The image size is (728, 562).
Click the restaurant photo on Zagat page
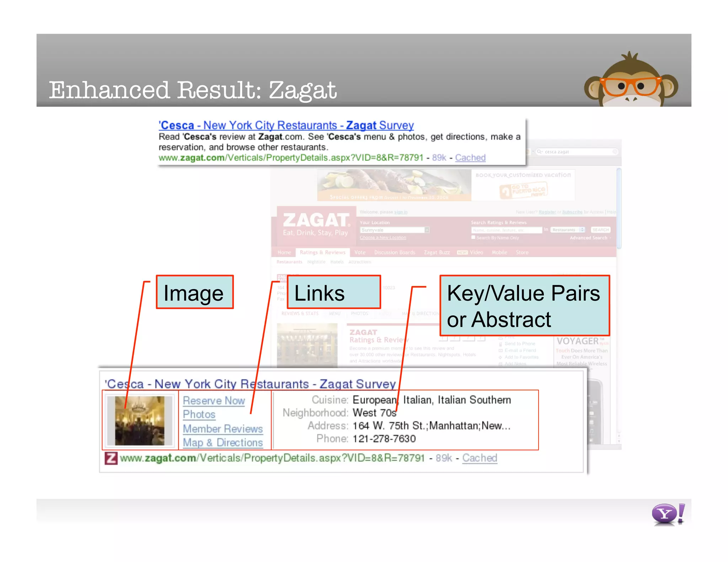click(307, 345)
